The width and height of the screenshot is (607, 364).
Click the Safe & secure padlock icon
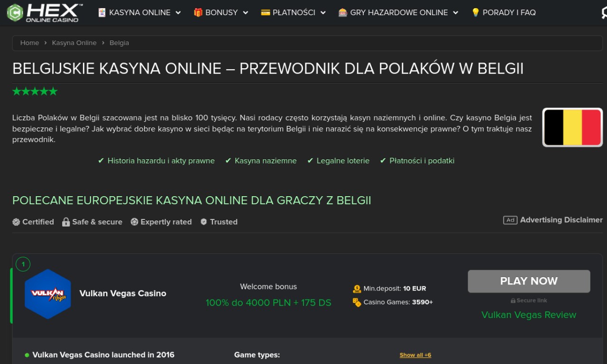pyautogui.click(x=66, y=222)
